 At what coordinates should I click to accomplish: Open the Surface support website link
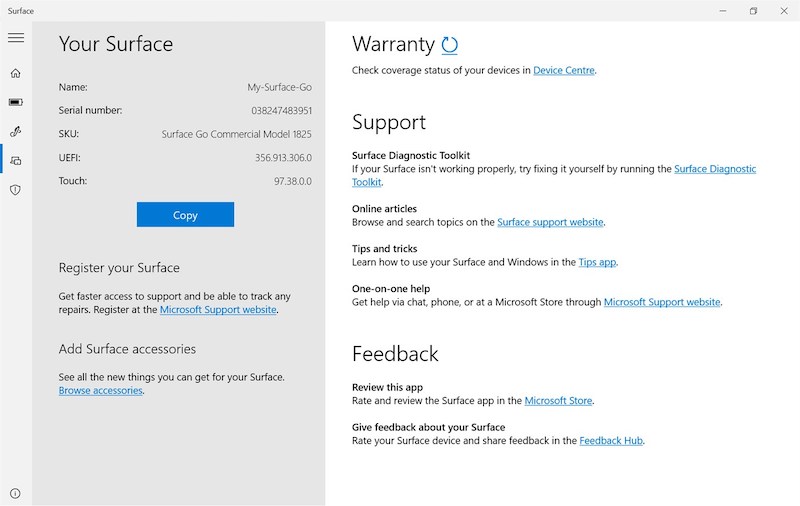(550, 222)
